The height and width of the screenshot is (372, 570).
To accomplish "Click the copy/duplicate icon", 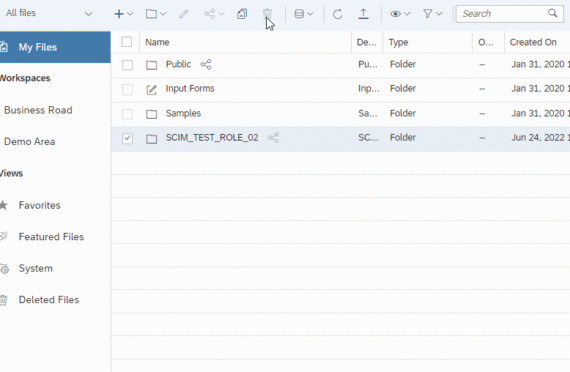I will click(x=242, y=14).
